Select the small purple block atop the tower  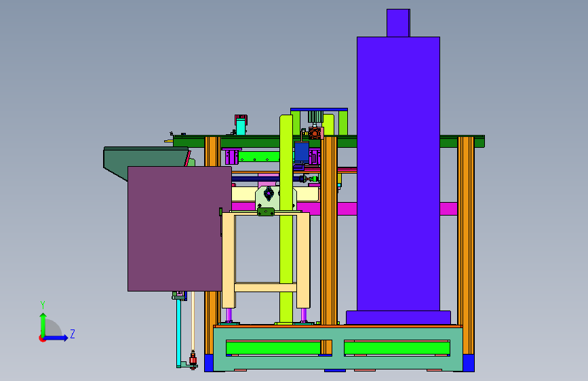click(398, 23)
